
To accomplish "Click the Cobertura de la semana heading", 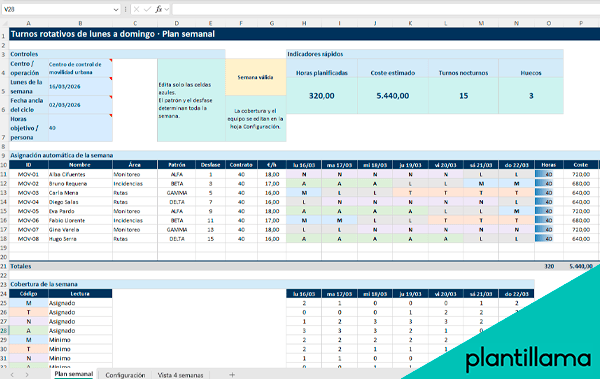I will (x=44, y=284).
